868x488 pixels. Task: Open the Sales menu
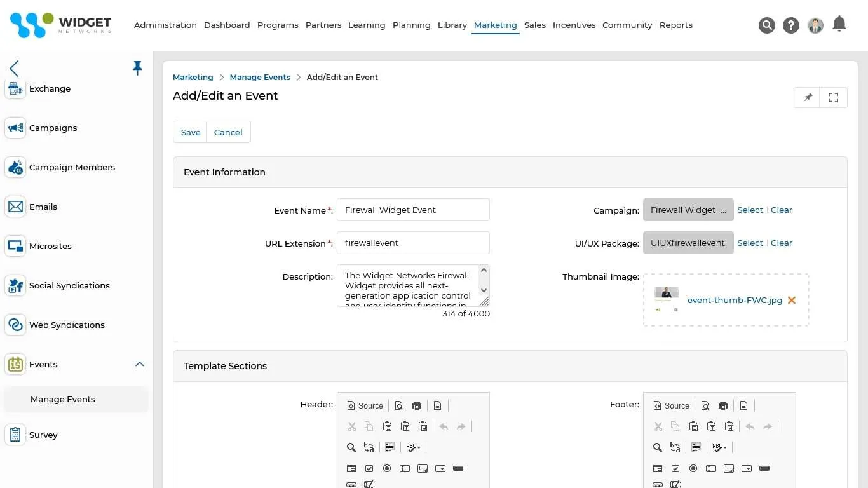click(x=535, y=25)
